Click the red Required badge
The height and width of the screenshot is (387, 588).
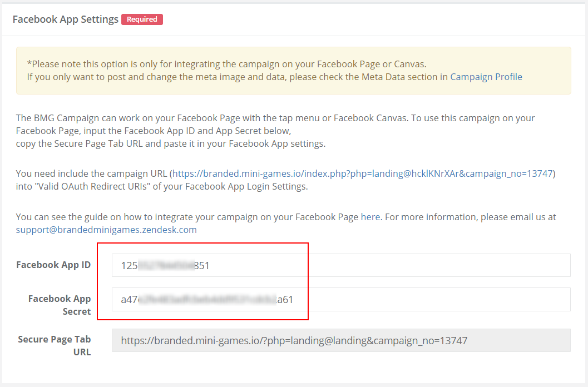point(142,19)
